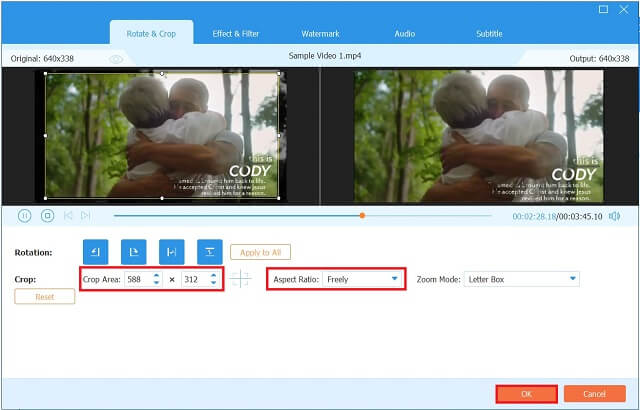Skip to the next frame
This screenshot has height=410, width=640.
86,215
